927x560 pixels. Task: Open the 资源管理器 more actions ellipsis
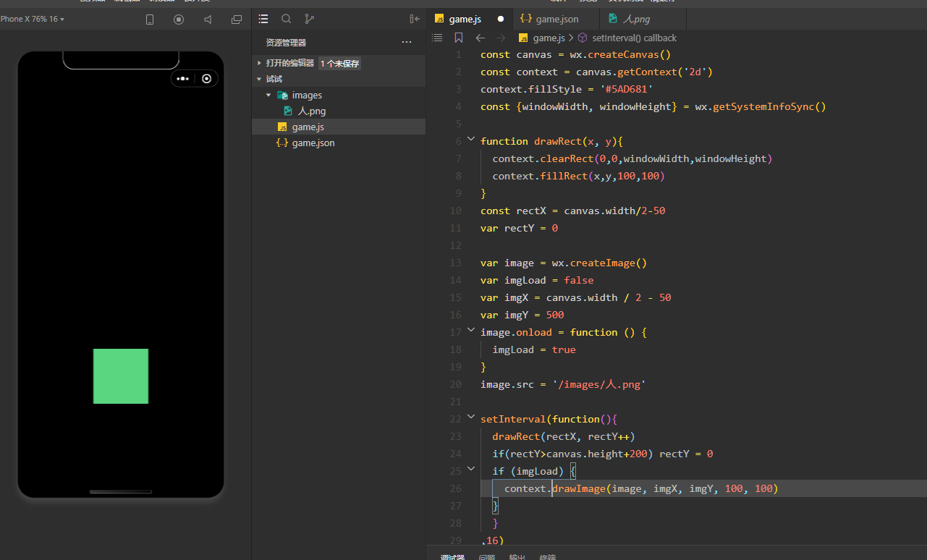coord(407,43)
